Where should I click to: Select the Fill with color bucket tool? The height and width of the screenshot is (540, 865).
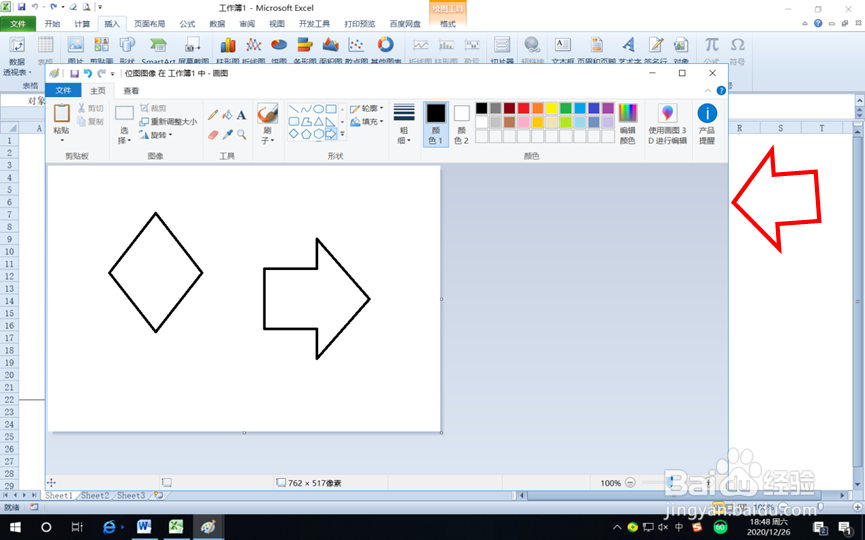tap(227, 115)
